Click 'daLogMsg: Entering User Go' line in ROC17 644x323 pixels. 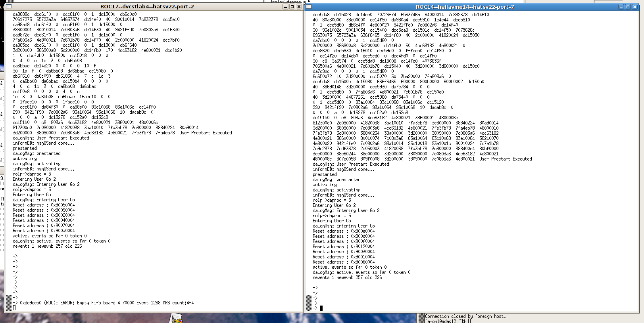[44, 200]
